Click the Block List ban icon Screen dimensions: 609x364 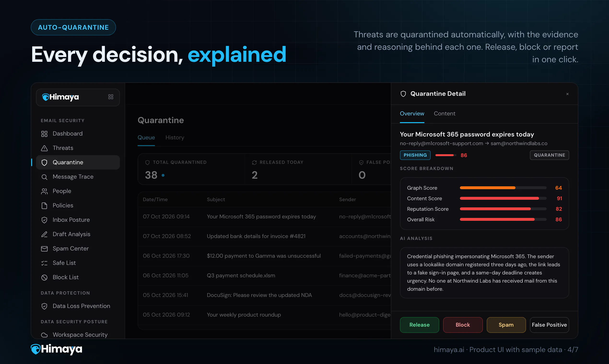pos(44,277)
